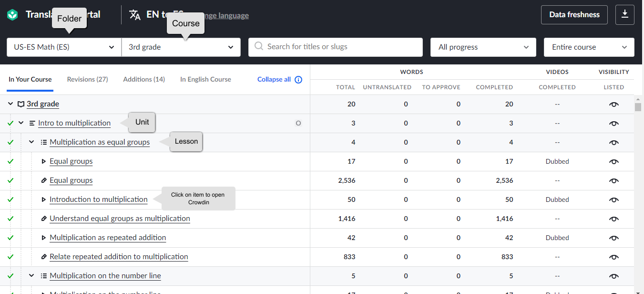Click lesson list icon for Multiplication as equal groups
This screenshot has width=644, height=294.
pos(44,142)
